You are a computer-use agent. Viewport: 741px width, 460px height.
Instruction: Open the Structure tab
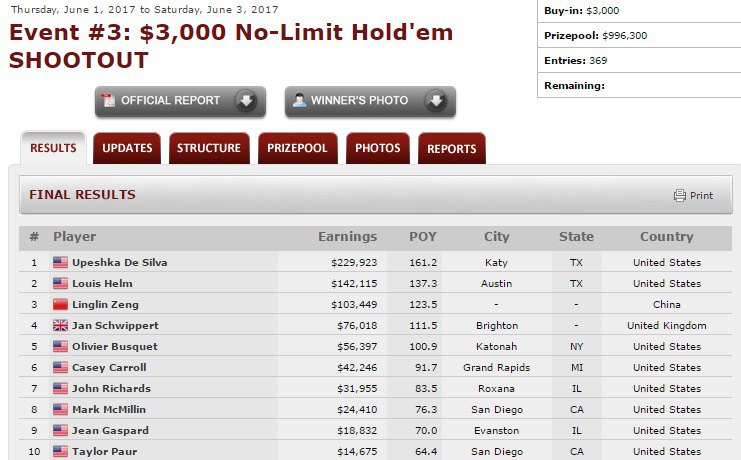[209, 148]
